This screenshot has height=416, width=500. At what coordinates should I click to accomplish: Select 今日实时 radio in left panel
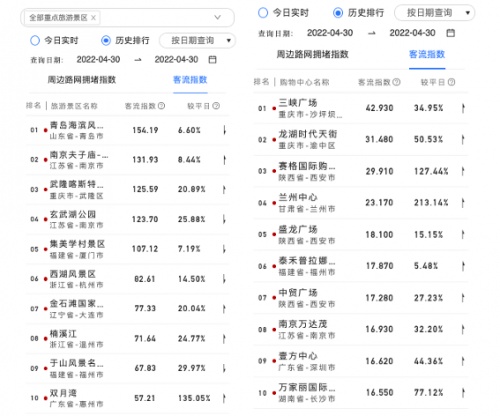(35, 41)
